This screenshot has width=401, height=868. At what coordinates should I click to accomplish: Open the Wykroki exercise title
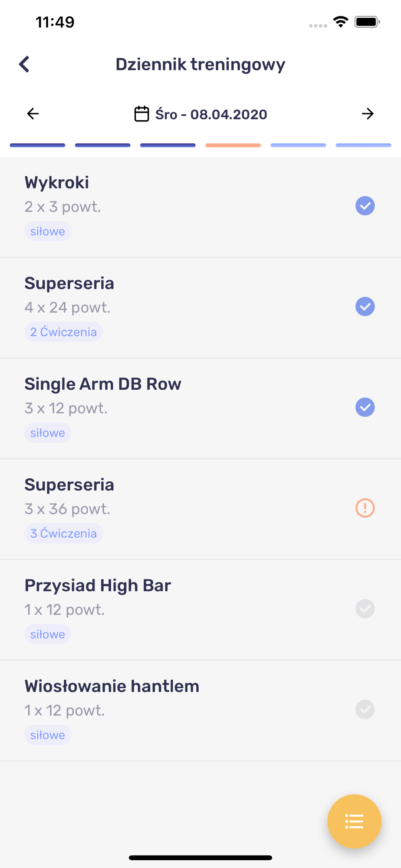coord(57,183)
